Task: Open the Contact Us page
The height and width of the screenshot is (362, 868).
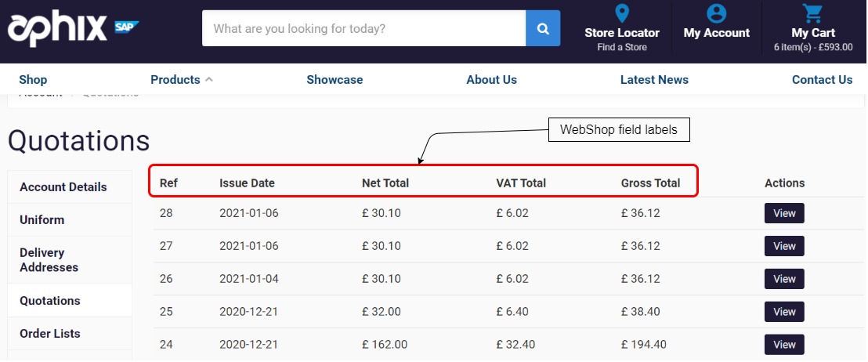Action: tap(822, 80)
